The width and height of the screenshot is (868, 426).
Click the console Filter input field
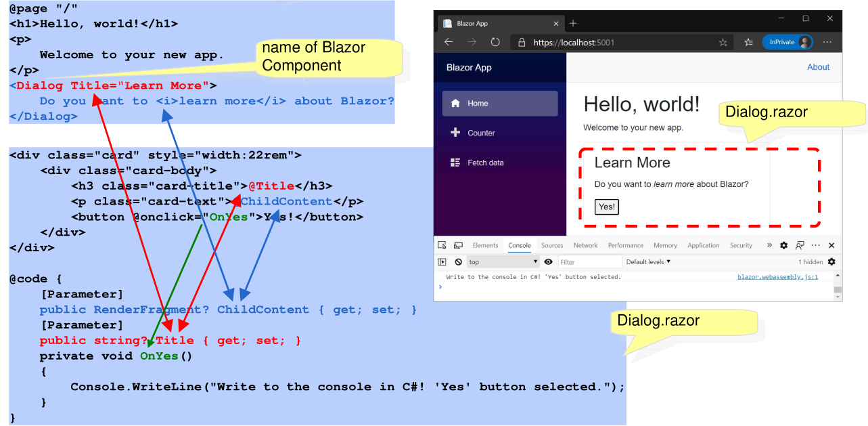(x=589, y=262)
